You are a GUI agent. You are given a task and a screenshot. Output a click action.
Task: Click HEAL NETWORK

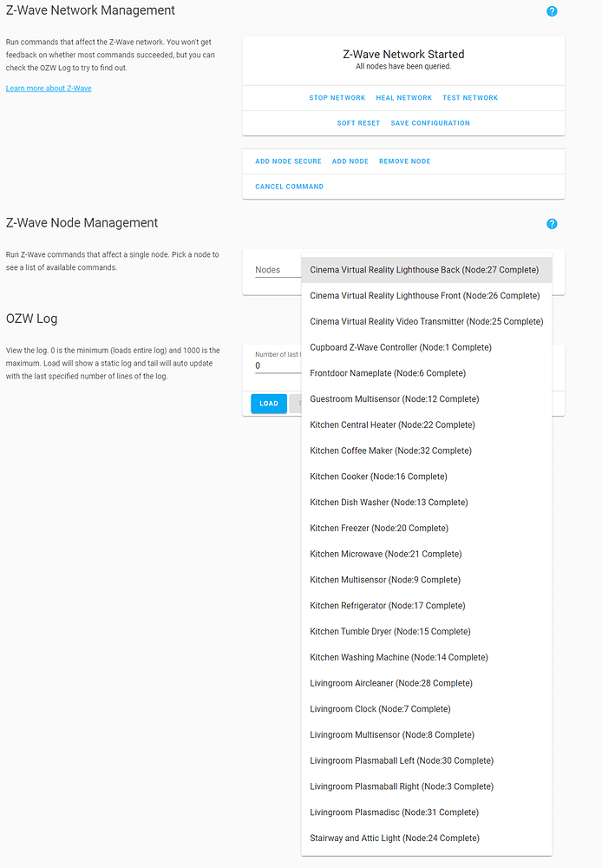403,97
